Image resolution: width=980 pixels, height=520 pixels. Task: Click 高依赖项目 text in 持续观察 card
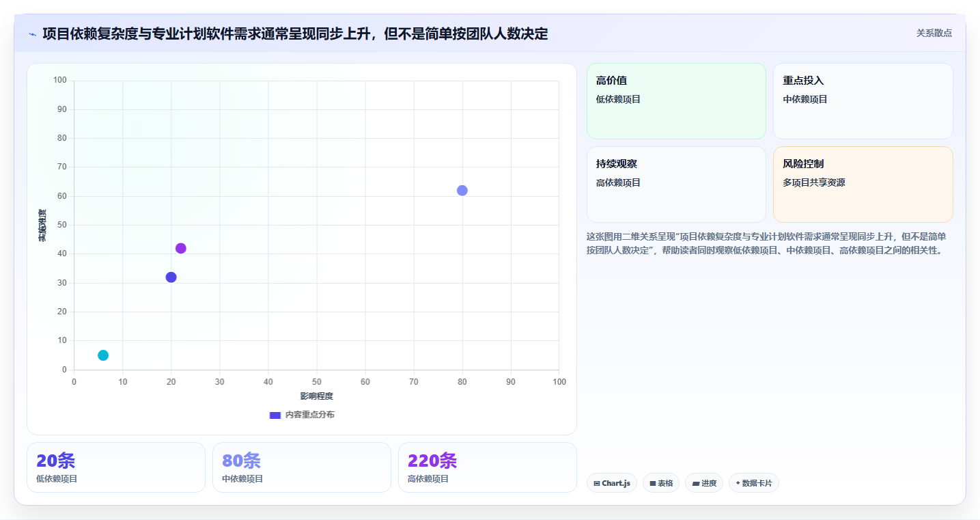click(x=618, y=182)
